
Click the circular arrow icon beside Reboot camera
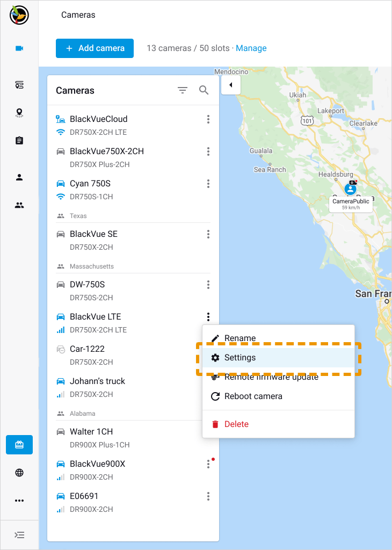(x=215, y=396)
